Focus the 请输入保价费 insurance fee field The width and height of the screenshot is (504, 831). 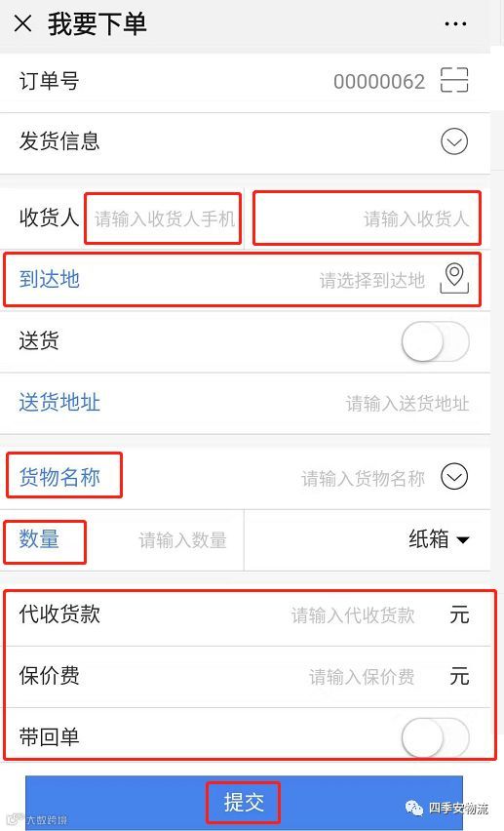(x=362, y=677)
